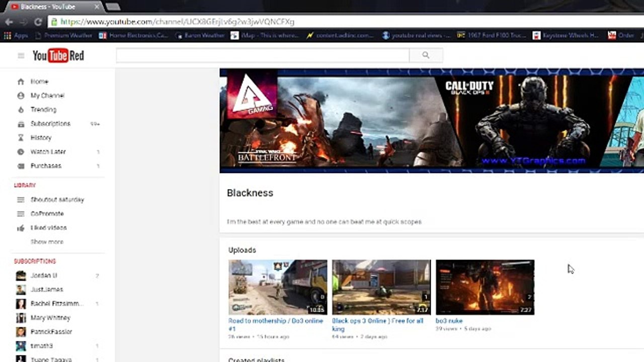Image resolution: width=644 pixels, height=362 pixels.
Task: Click the Home icon in the sidebar
Action: [21, 81]
